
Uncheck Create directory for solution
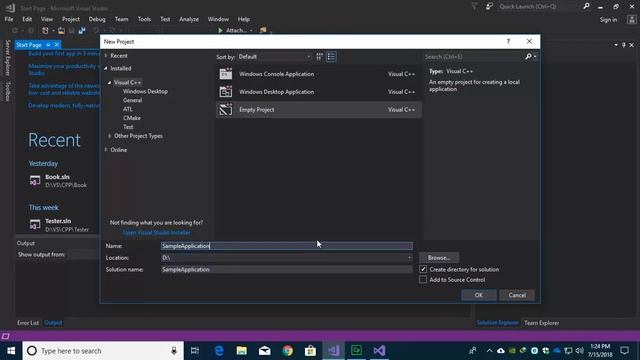click(x=423, y=269)
